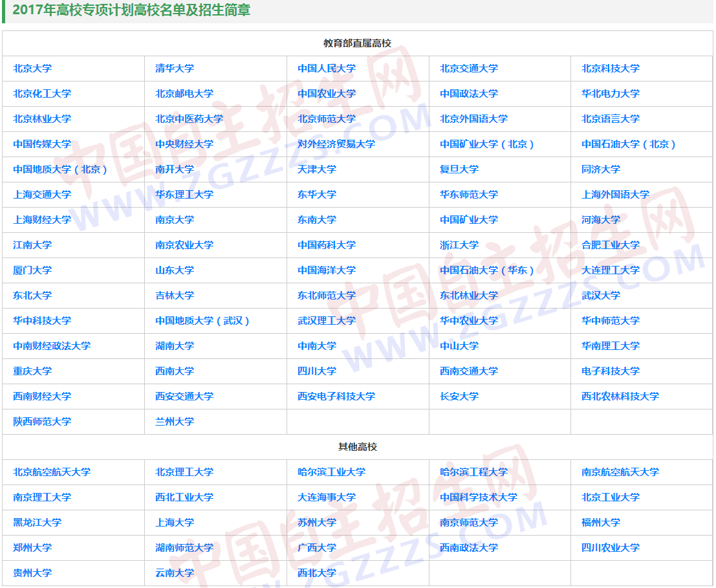Select 吉林大学 link

[x=175, y=296]
